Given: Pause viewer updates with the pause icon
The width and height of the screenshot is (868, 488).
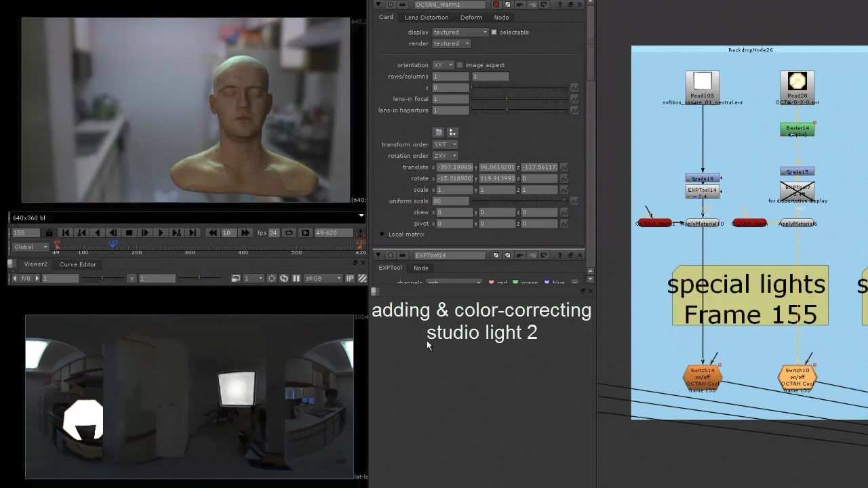Looking at the screenshot, I should pos(296,278).
